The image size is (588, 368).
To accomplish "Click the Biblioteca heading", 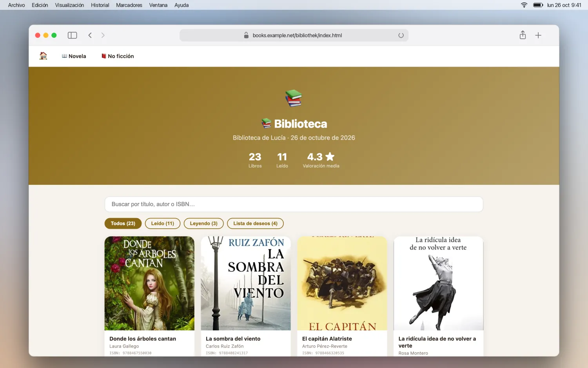I will click(294, 124).
